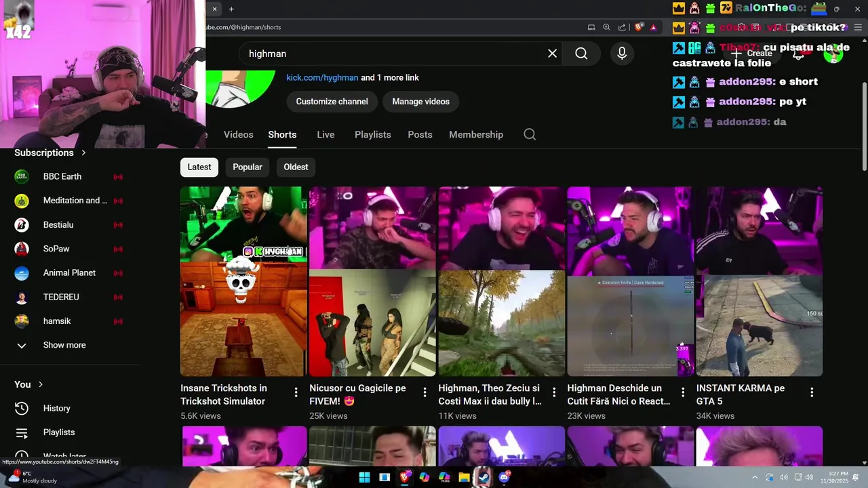
Task: Click Brave Shields lion icon
Action: (639, 27)
